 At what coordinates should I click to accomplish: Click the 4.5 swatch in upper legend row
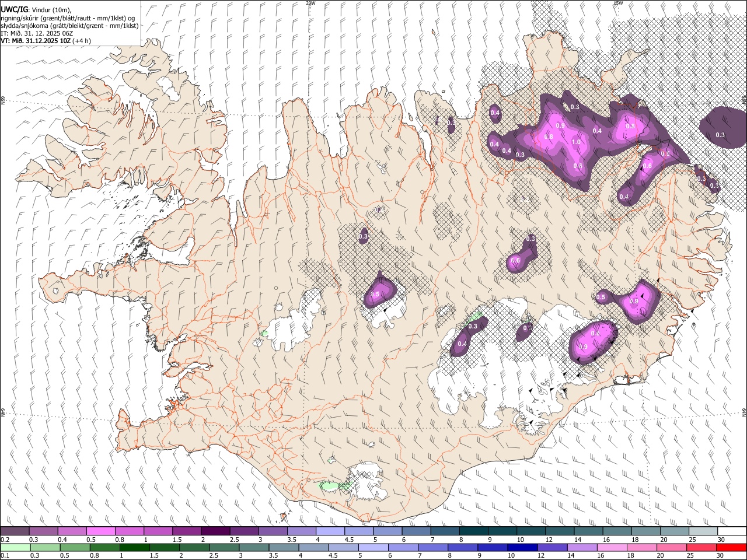tap(358, 531)
